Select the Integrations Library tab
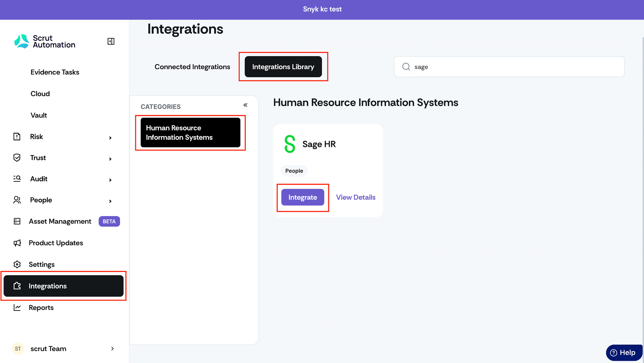Image resolution: width=644 pixels, height=363 pixels. (283, 67)
